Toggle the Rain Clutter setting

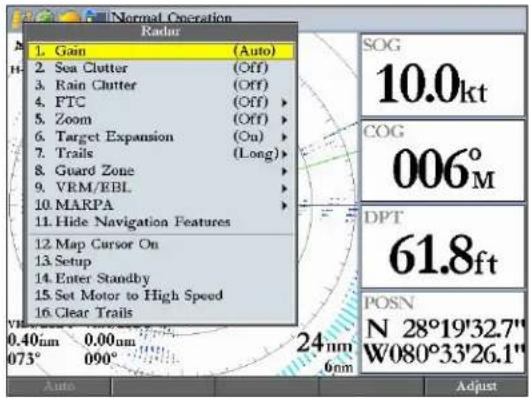[160, 85]
